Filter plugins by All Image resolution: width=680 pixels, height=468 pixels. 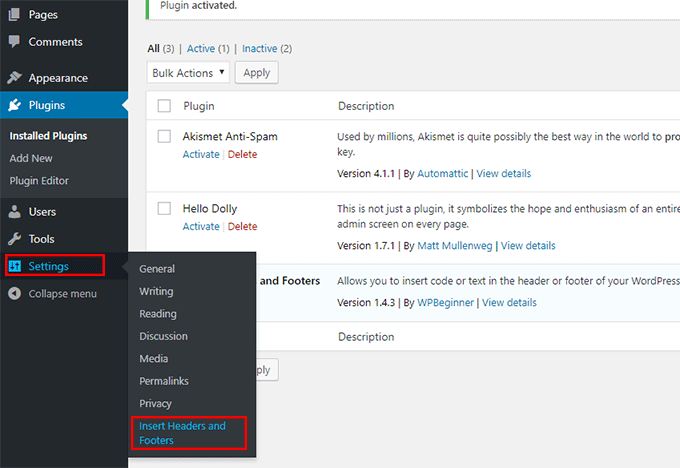click(154, 49)
